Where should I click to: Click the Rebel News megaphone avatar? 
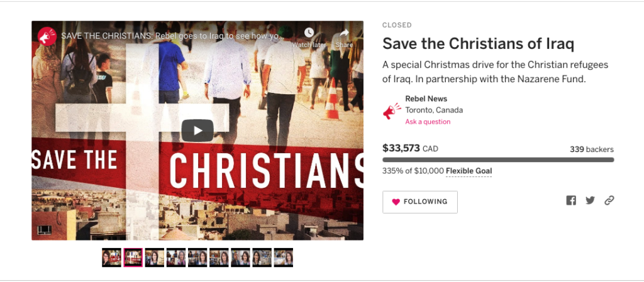pyautogui.click(x=391, y=111)
